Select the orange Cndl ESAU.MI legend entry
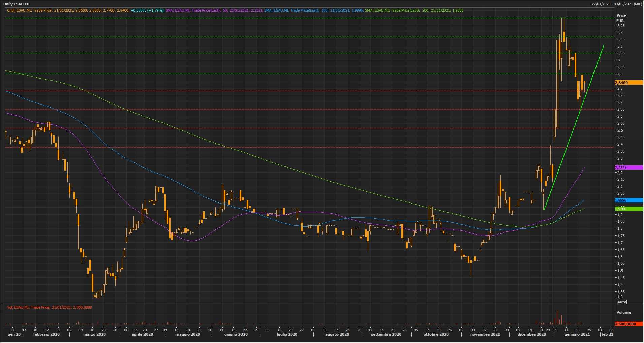This screenshot has height=343, width=644. click(x=67, y=10)
